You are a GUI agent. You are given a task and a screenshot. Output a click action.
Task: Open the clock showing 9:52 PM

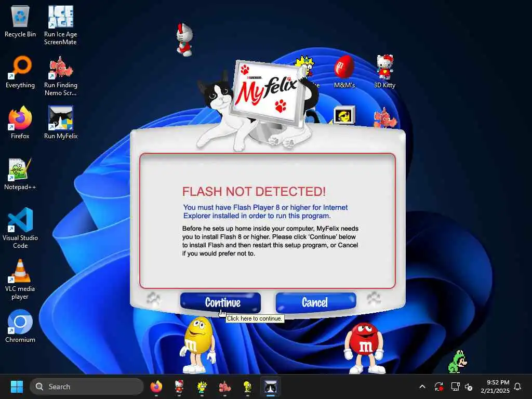click(495, 387)
